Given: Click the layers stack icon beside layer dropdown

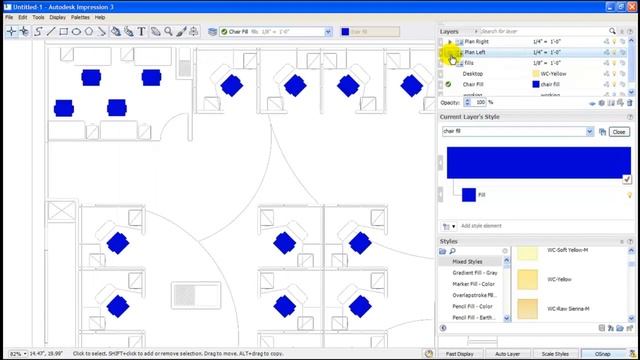Looking at the screenshot, I should (212, 31).
